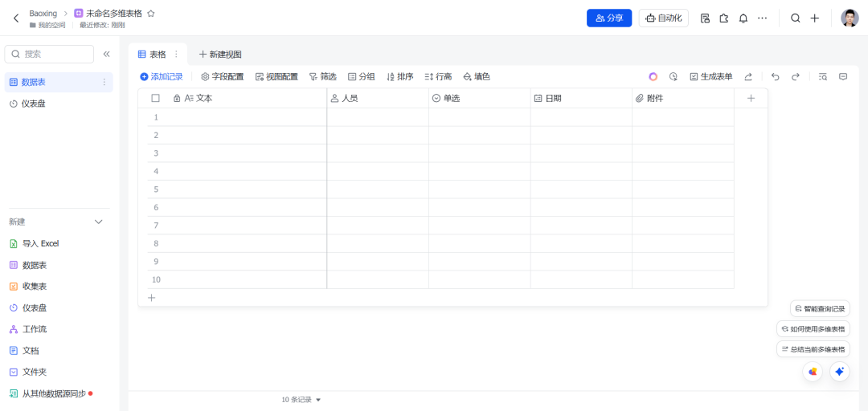Open the 筛选 filter menu

[323, 77]
